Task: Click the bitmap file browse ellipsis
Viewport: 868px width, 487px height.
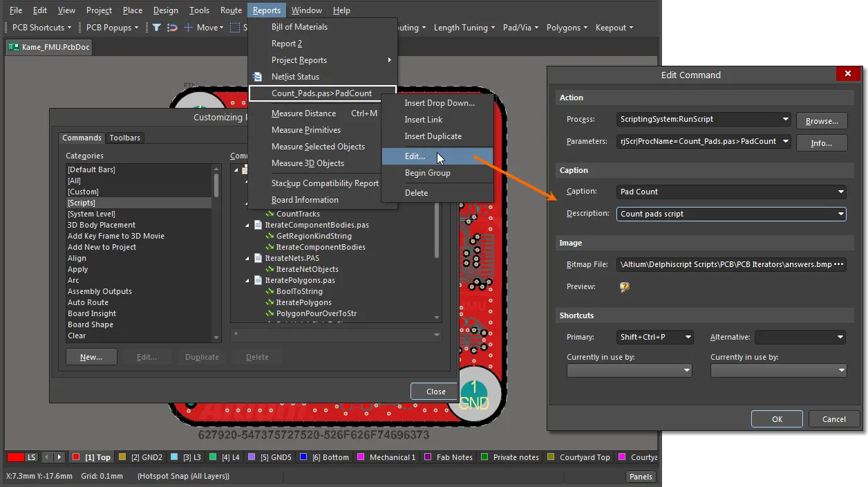Action: [x=839, y=265]
